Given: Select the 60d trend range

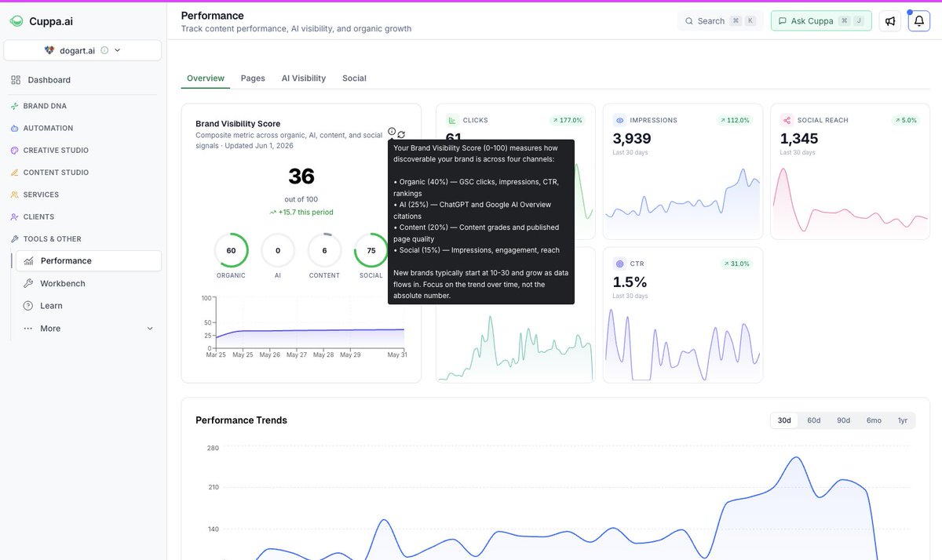Looking at the screenshot, I should click(814, 420).
